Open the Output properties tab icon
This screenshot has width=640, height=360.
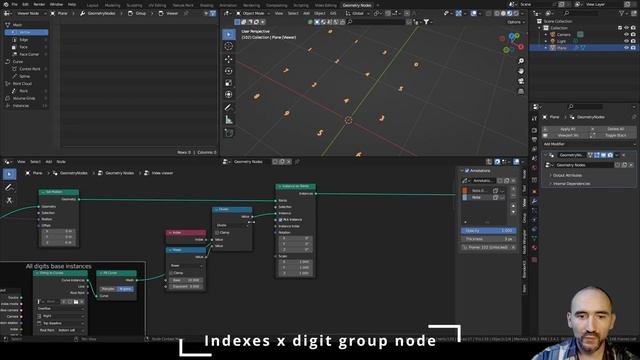[534, 140]
